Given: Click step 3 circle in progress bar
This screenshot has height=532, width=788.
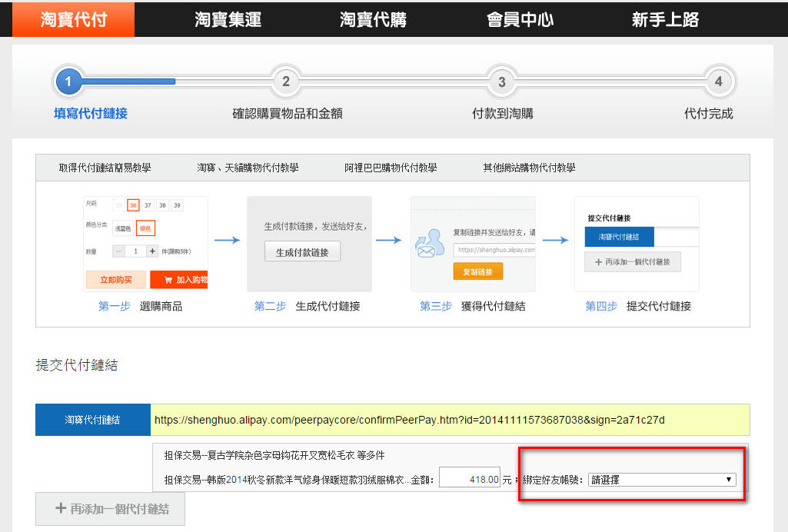Looking at the screenshot, I should [x=501, y=81].
